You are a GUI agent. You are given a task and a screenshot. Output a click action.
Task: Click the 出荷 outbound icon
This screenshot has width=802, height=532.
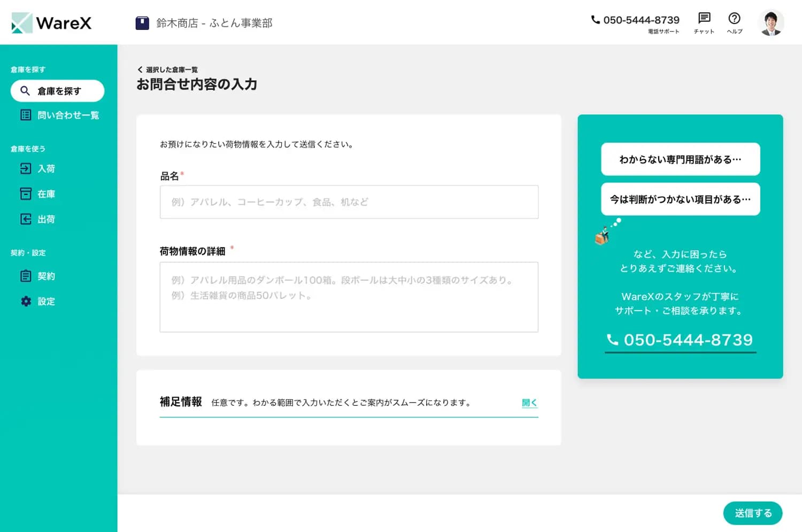click(x=26, y=219)
